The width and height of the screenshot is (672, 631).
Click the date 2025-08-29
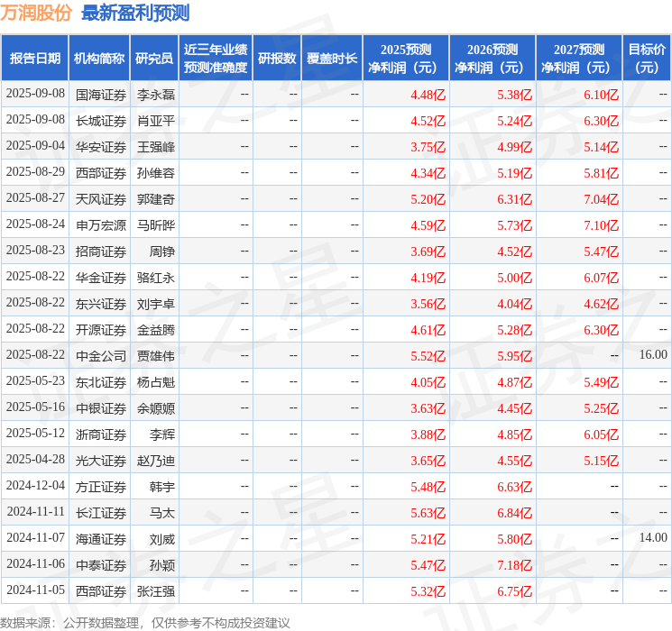[35, 172]
